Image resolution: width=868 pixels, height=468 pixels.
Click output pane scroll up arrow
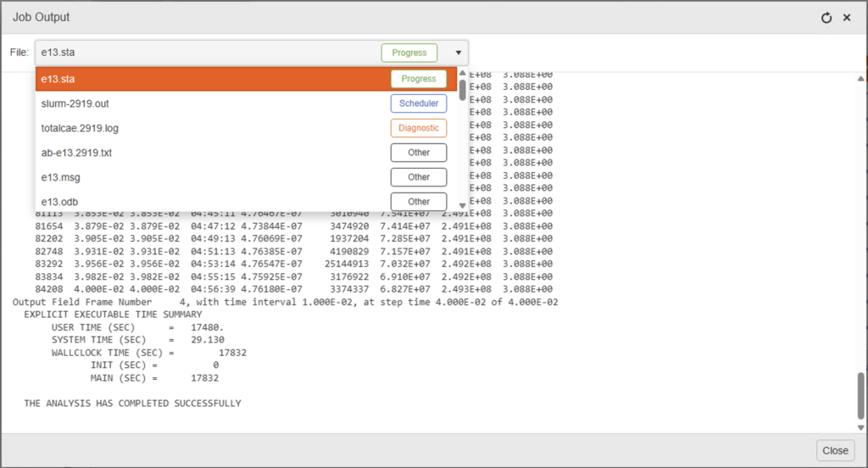click(861, 79)
